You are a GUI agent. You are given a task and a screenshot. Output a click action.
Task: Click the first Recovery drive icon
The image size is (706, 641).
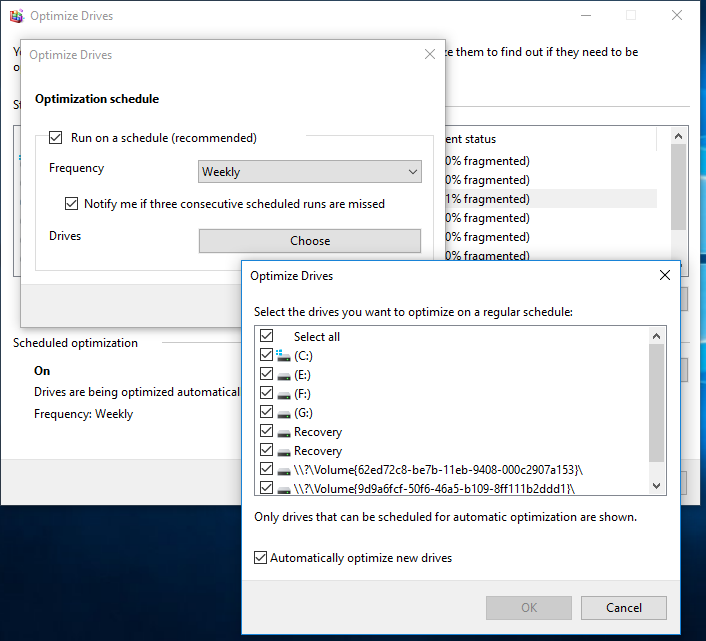[x=284, y=432]
